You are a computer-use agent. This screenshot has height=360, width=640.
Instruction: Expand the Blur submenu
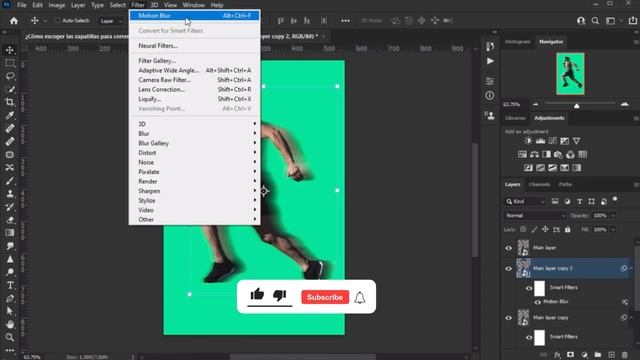(195, 134)
